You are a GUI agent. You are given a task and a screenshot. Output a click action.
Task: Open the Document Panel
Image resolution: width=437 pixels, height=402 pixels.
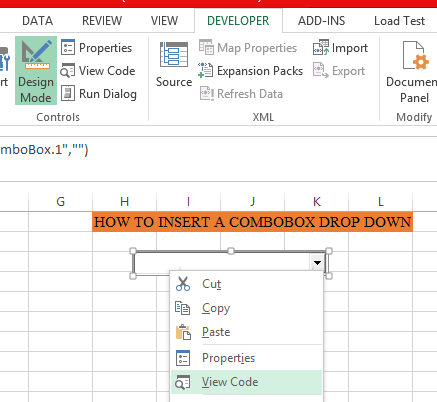point(414,72)
